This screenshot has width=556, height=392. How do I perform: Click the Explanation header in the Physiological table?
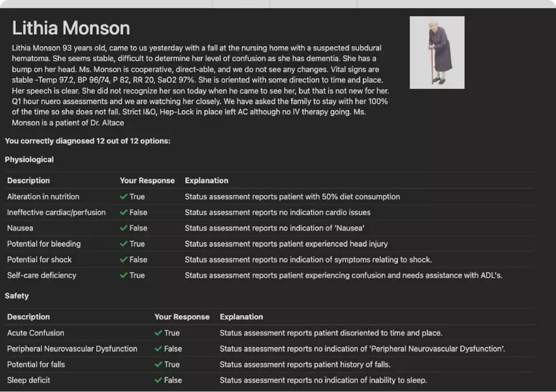207,181
